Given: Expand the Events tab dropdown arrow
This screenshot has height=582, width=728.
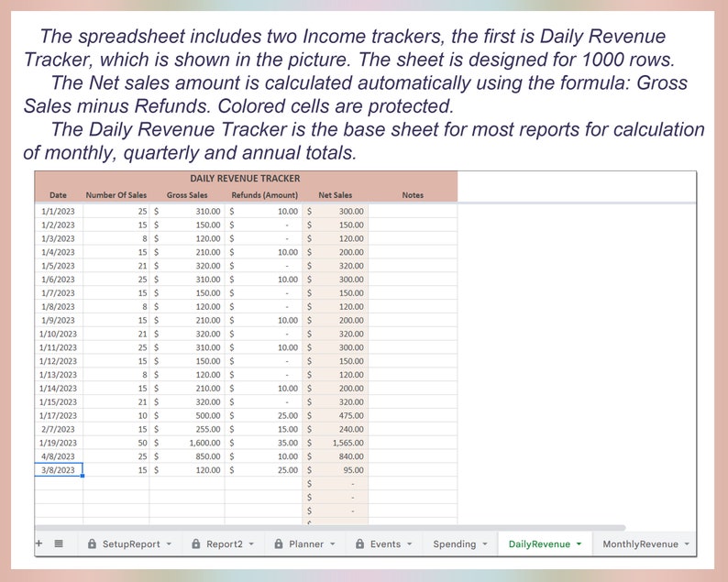Looking at the screenshot, I should point(410,544).
